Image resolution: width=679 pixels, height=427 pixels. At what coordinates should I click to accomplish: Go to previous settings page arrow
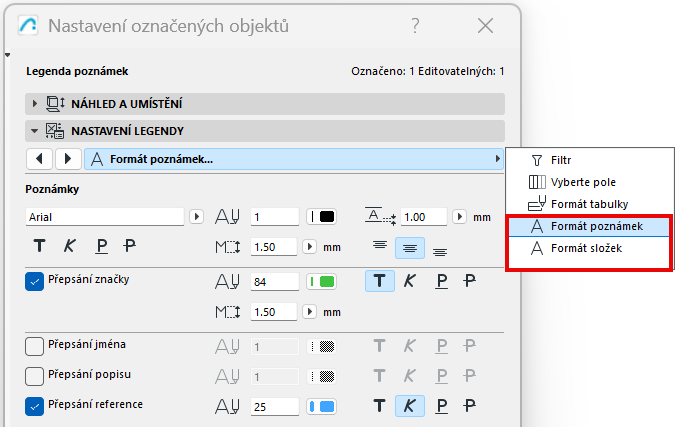(x=40, y=159)
